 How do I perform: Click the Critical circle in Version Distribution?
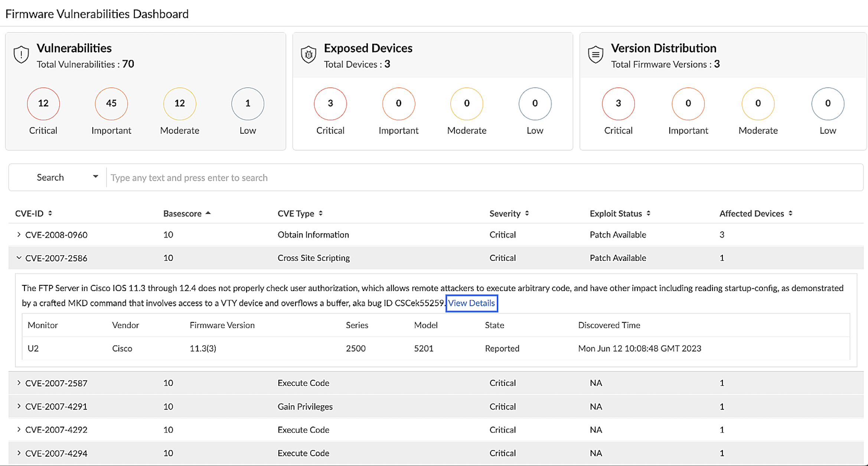(x=618, y=104)
